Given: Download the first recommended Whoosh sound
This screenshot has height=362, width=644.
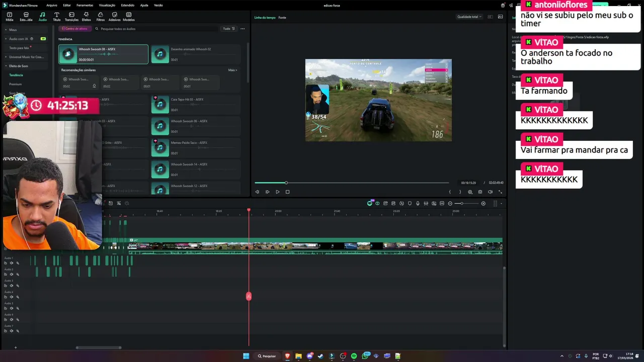Looking at the screenshot, I should coord(94,86).
